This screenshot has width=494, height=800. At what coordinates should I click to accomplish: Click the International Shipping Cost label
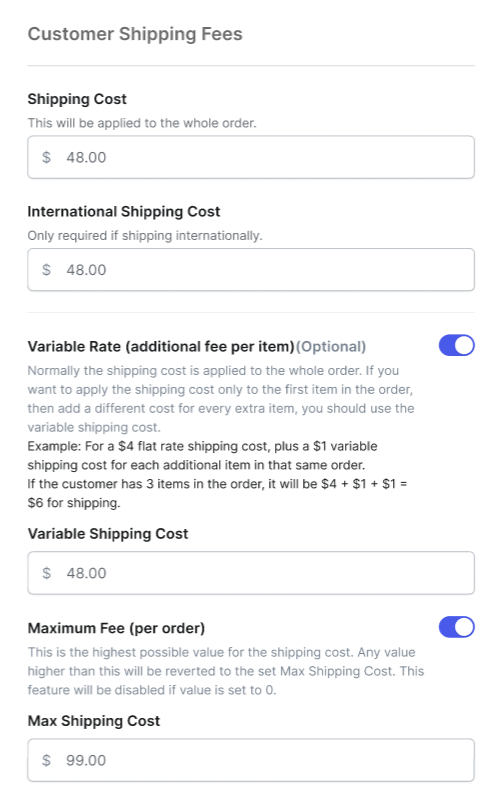coord(124,212)
